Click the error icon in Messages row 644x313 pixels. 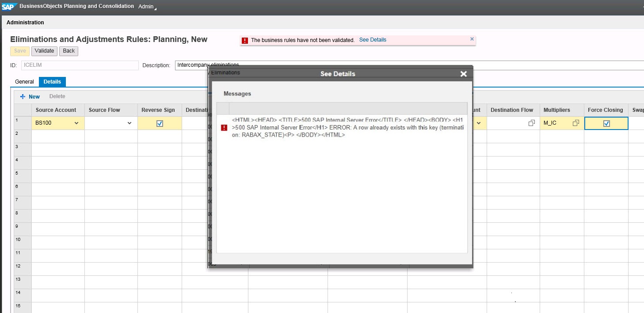click(224, 128)
